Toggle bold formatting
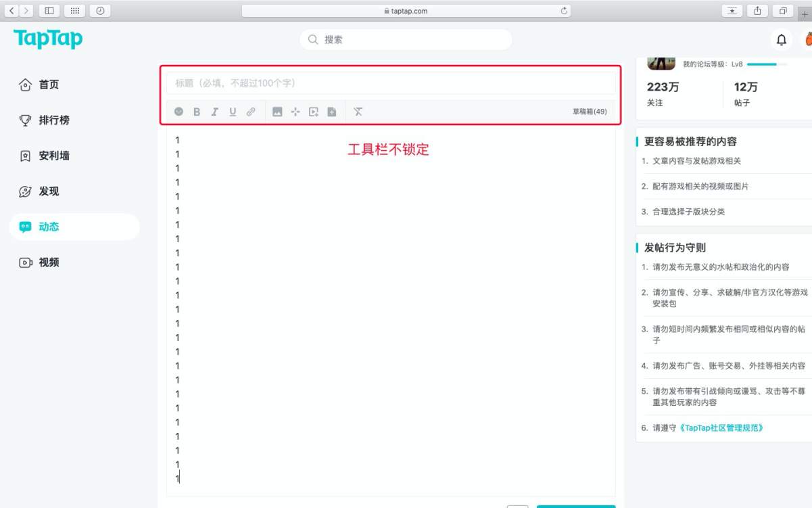The height and width of the screenshot is (508, 812). [197, 112]
